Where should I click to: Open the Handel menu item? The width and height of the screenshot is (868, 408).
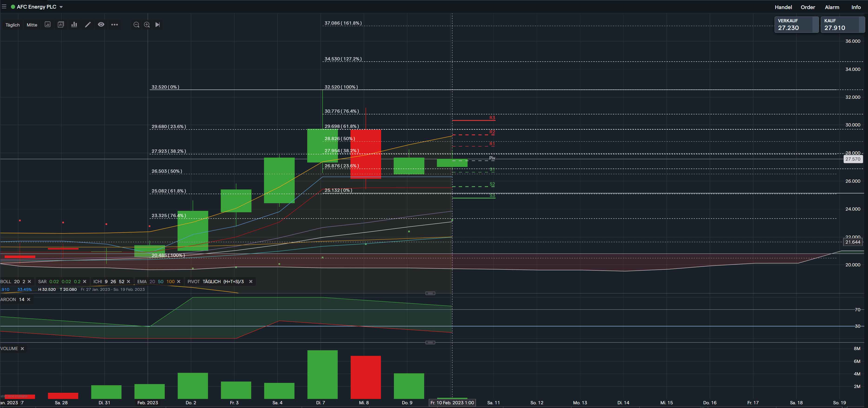(783, 7)
